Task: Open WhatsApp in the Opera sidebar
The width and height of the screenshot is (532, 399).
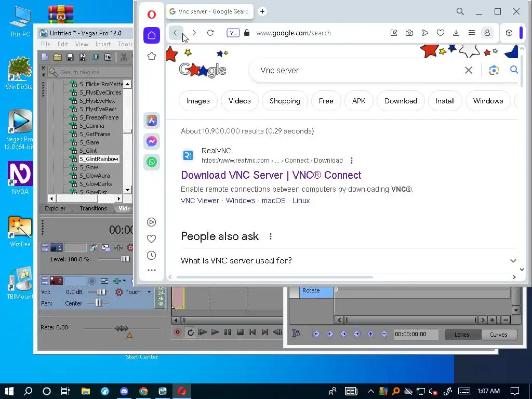Action: (x=152, y=162)
